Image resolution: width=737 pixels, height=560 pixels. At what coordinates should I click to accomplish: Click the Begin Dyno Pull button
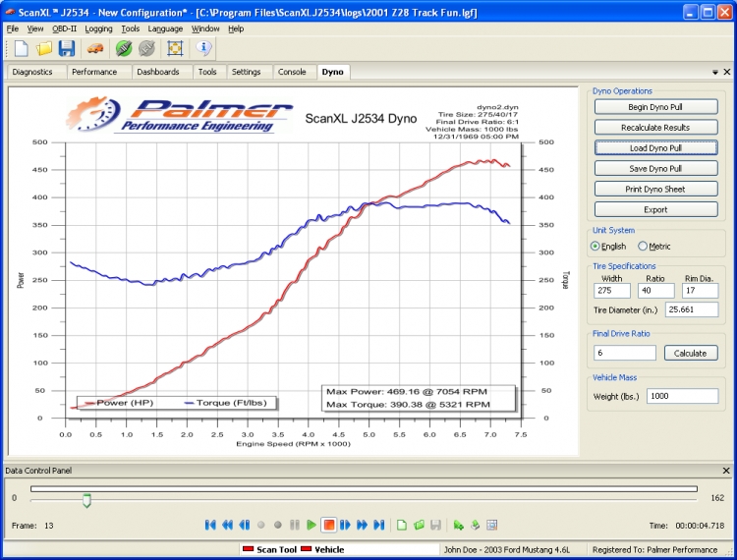655,107
